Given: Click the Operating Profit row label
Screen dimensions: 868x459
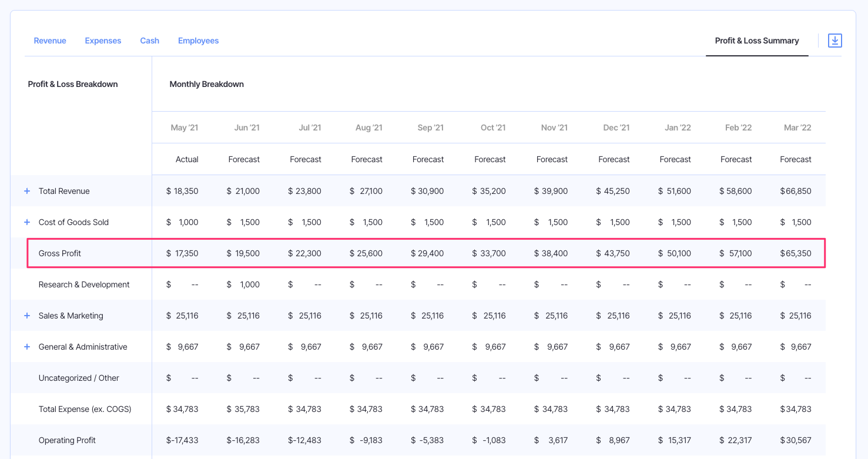Looking at the screenshot, I should click(x=66, y=440).
